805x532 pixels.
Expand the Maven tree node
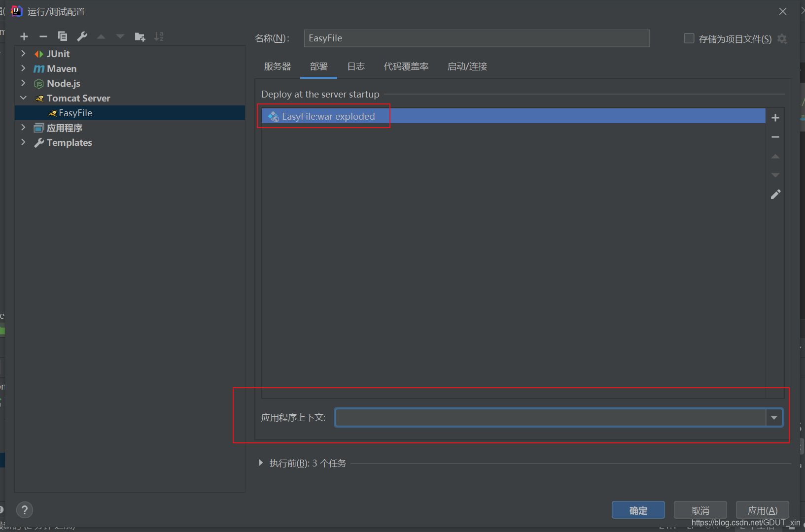click(23, 68)
